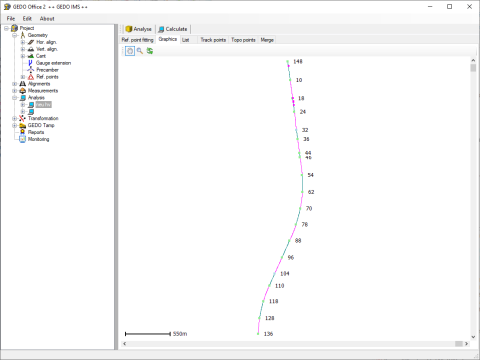The height and width of the screenshot is (360, 480).
Task: Click the Analyse toolbar button
Action: pyautogui.click(x=138, y=29)
